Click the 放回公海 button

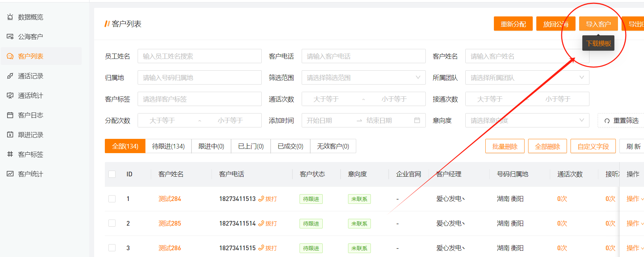point(556,24)
